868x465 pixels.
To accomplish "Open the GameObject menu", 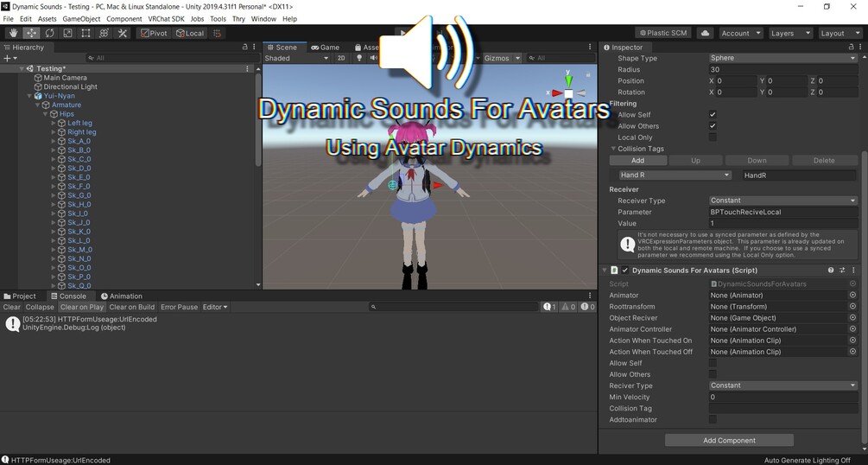I will click(x=81, y=19).
